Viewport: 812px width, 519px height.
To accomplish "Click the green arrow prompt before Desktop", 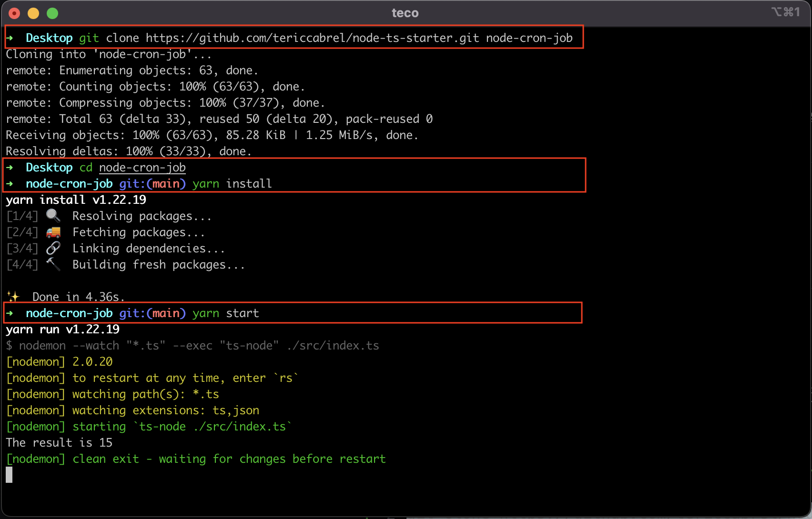I will pos(10,38).
